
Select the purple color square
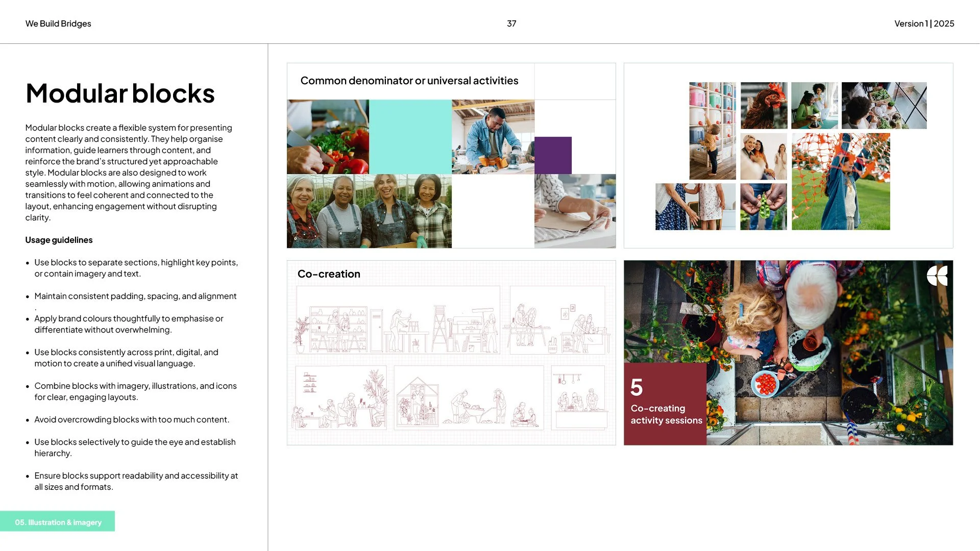[553, 155]
